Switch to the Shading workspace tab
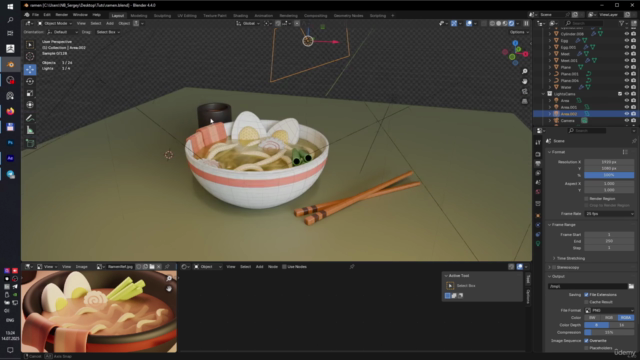Image resolution: width=640 pixels, height=360 pixels. (x=240, y=16)
